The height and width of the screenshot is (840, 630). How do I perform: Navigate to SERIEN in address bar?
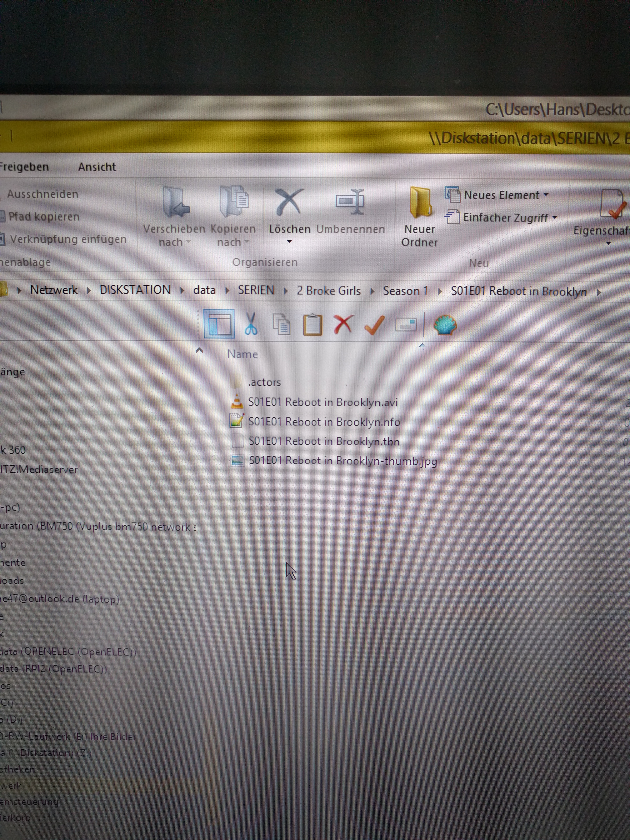[x=256, y=290]
